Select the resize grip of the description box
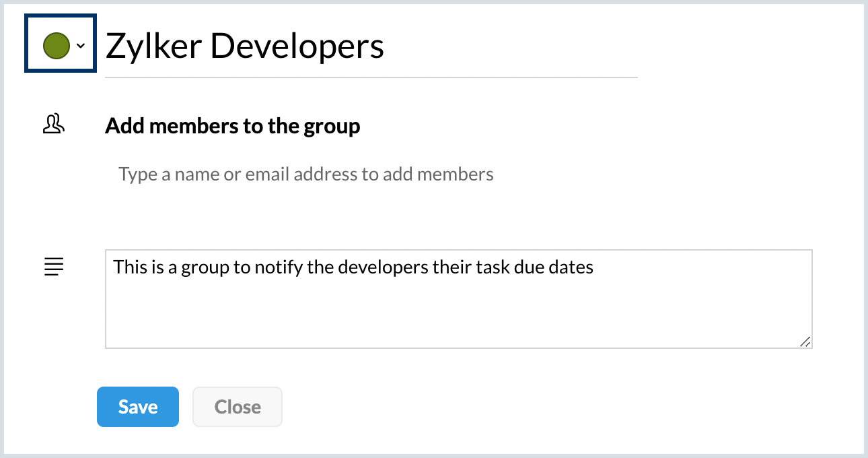The height and width of the screenshot is (458, 868). click(805, 341)
